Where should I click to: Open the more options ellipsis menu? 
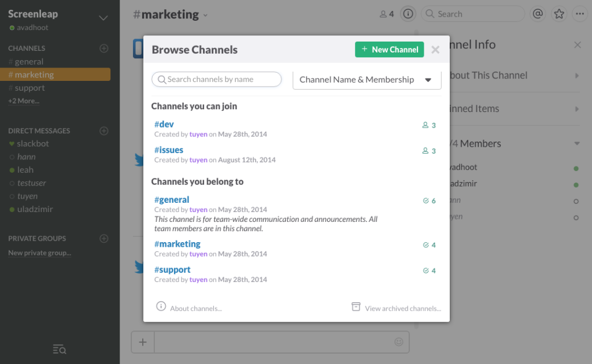coord(580,13)
